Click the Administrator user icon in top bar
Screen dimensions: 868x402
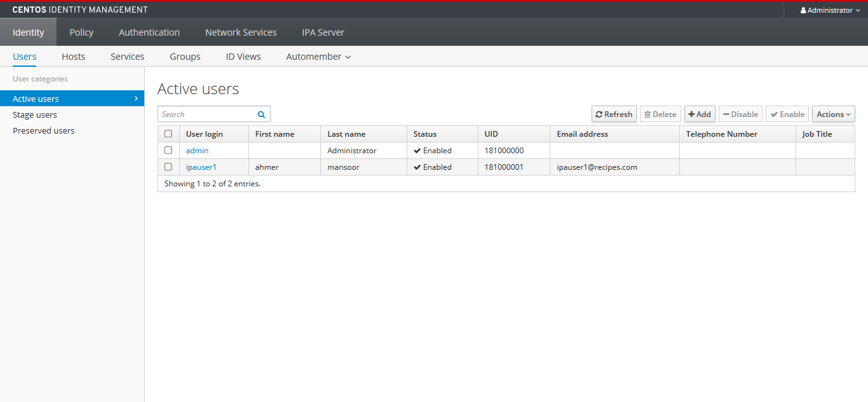[802, 10]
